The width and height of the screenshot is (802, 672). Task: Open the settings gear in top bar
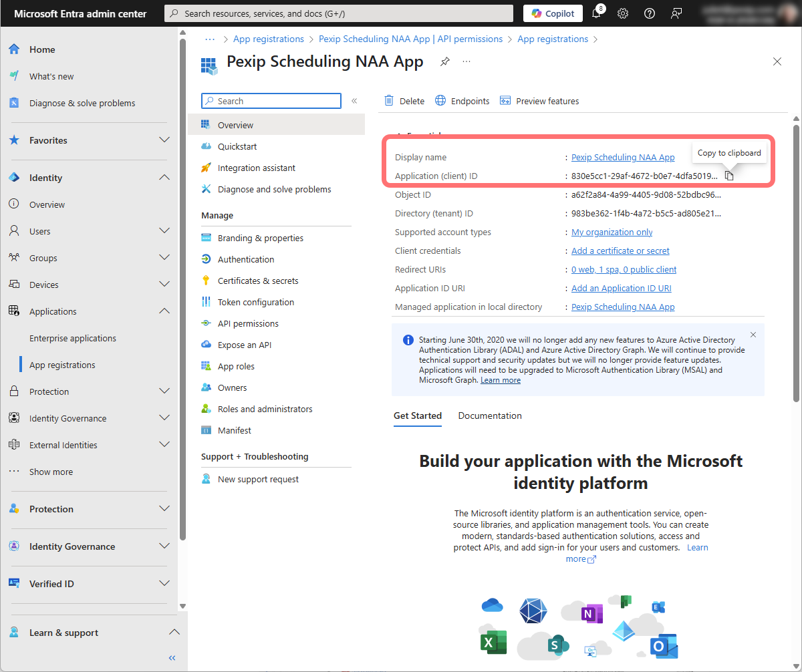click(x=623, y=13)
